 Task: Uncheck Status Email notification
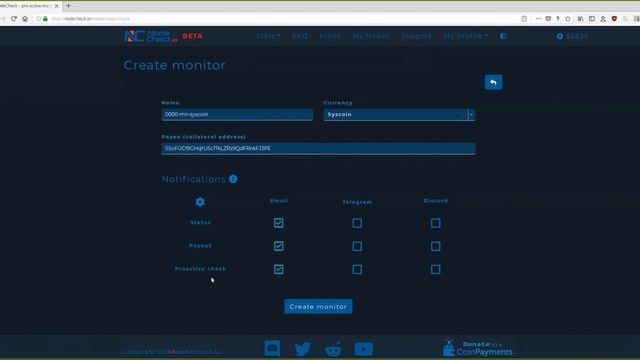pyautogui.click(x=279, y=223)
